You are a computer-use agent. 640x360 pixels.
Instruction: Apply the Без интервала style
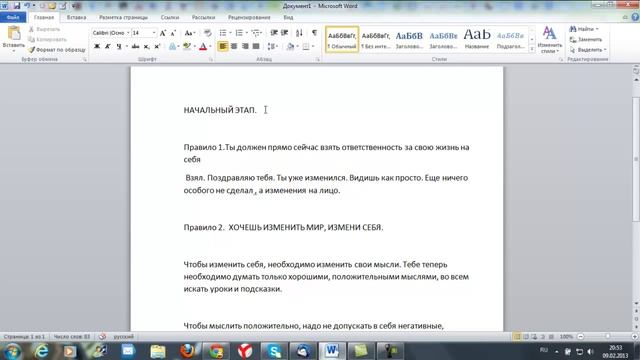[376, 40]
